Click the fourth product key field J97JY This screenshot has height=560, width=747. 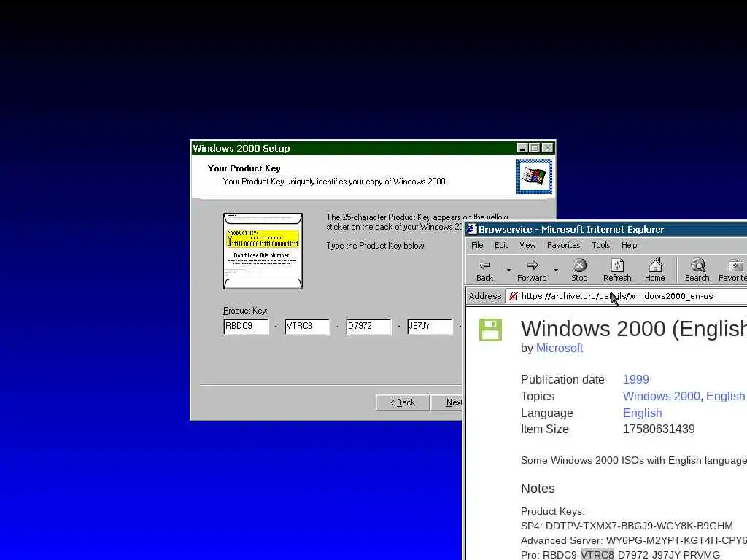[430, 327]
